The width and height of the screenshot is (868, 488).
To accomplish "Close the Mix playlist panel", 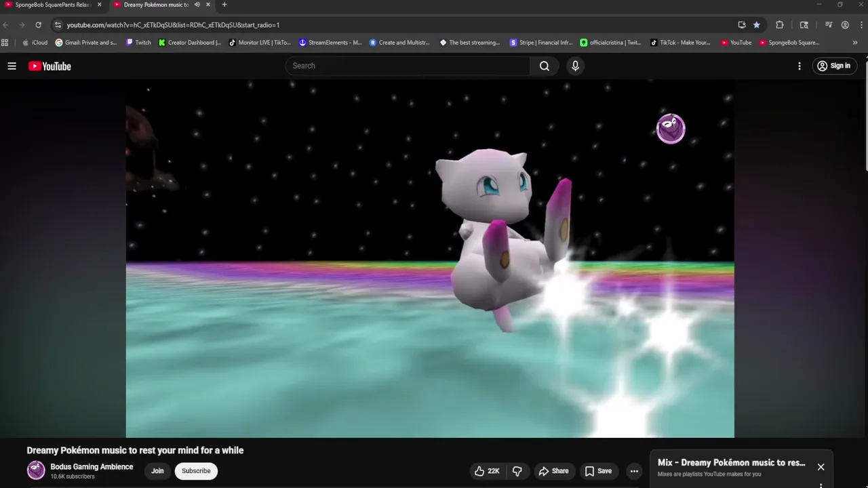I will (x=821, y=467).
